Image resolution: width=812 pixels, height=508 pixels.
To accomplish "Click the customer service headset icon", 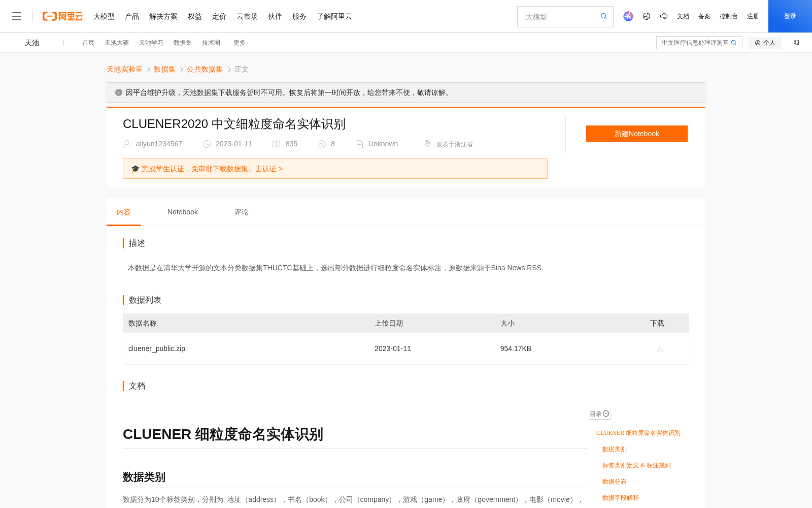I will [x=664, y=16].
